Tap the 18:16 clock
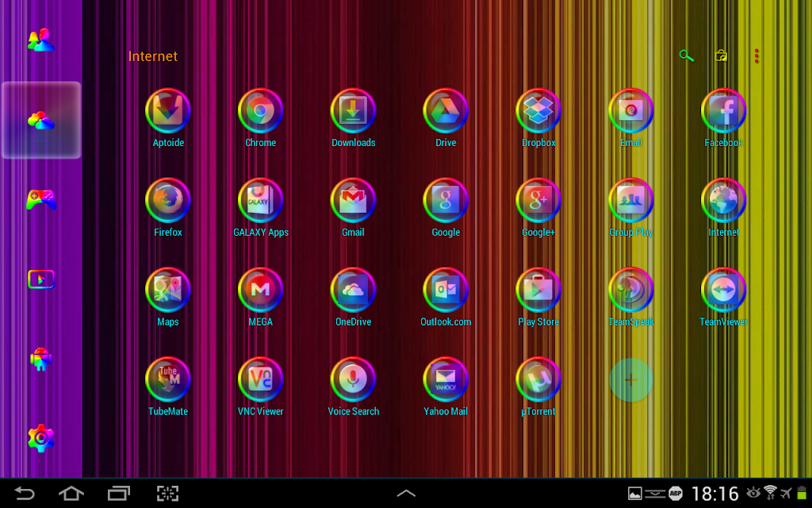 tap(714, 494)
